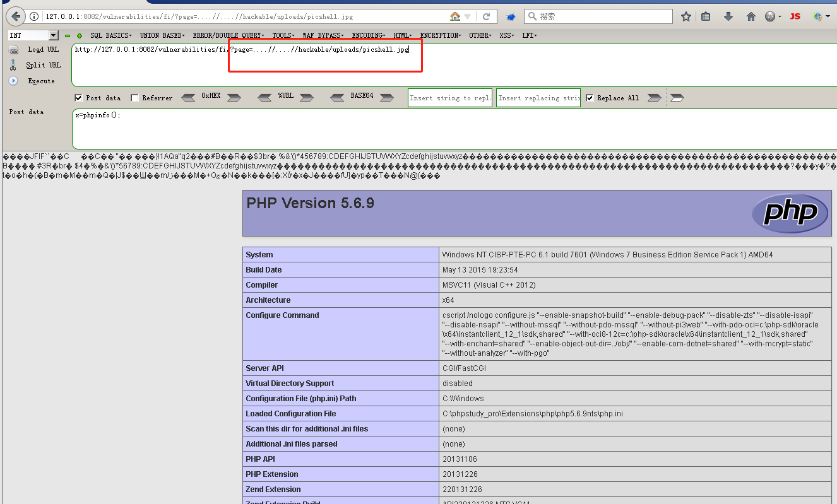The width and height of the screenshot is (837, 504).
Task: Show bookmarks list icon
Action: click(x=706, y=16)
